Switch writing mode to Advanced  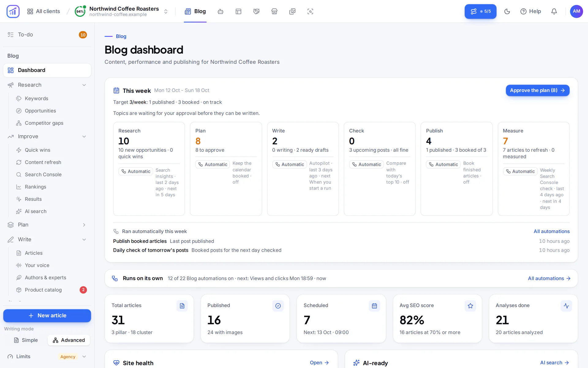tap(69, 340)
